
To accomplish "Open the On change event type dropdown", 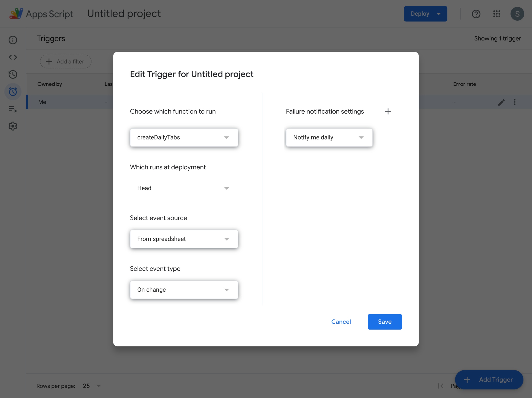I will [x=184, y=290].
